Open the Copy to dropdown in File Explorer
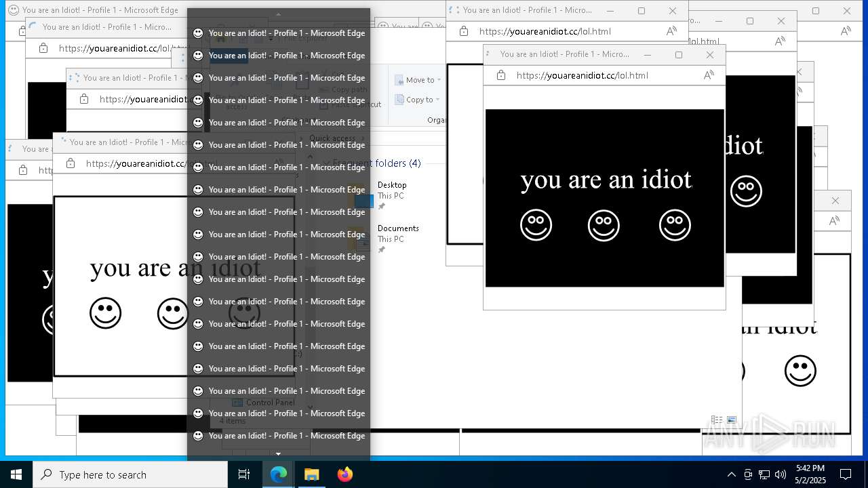 (x=418, y=100)
